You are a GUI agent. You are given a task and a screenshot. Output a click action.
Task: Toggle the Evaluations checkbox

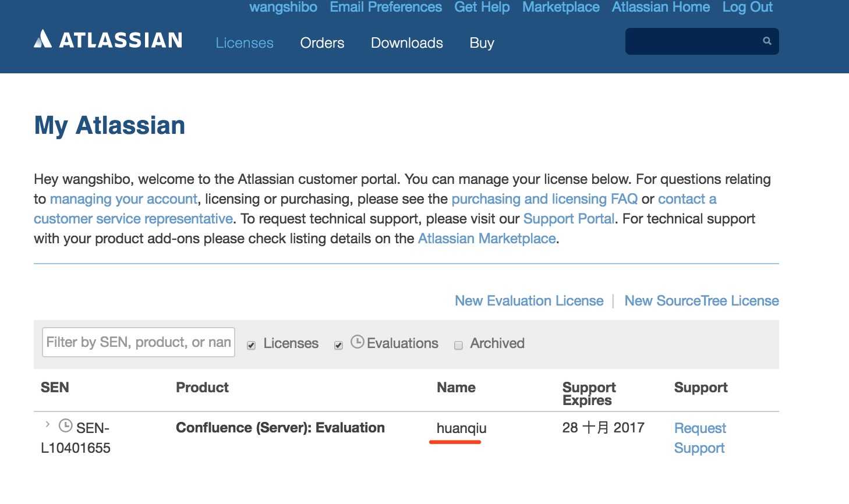point(338,345)
